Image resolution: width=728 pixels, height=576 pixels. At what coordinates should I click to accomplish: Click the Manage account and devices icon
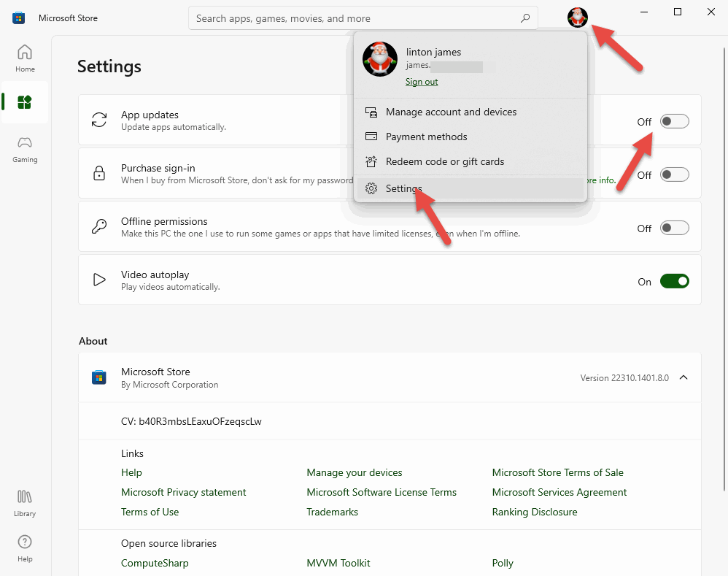tap(371, 112)
